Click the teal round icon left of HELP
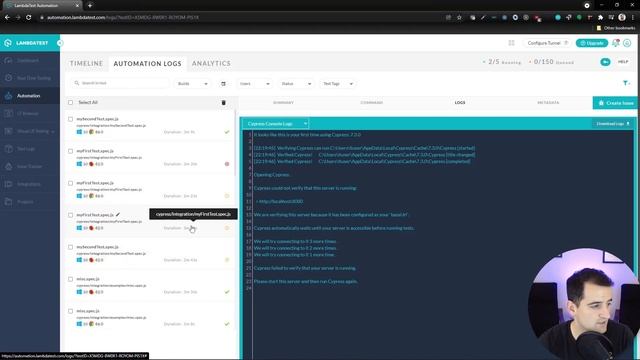Viewport: 640px width, 360px height. point(605,62)
